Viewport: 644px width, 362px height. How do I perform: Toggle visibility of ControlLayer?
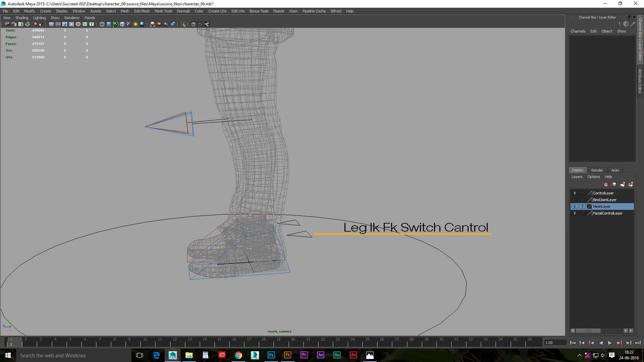575,193
